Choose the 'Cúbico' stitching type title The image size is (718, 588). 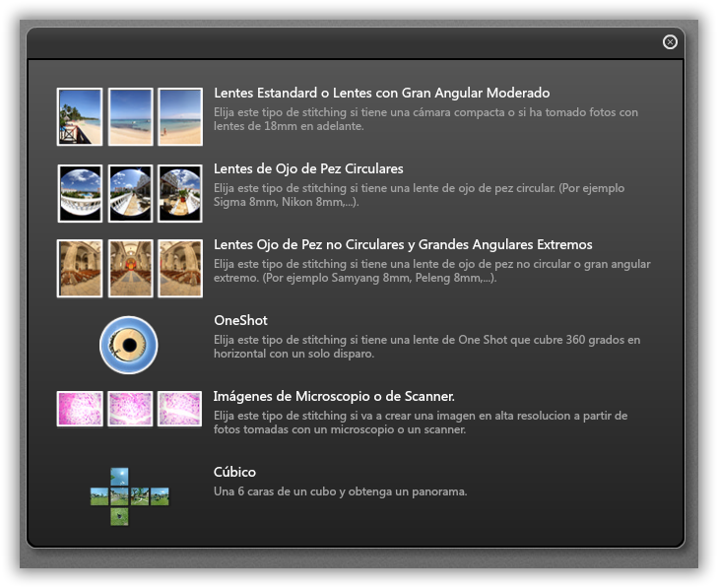[x=234, y=472]
